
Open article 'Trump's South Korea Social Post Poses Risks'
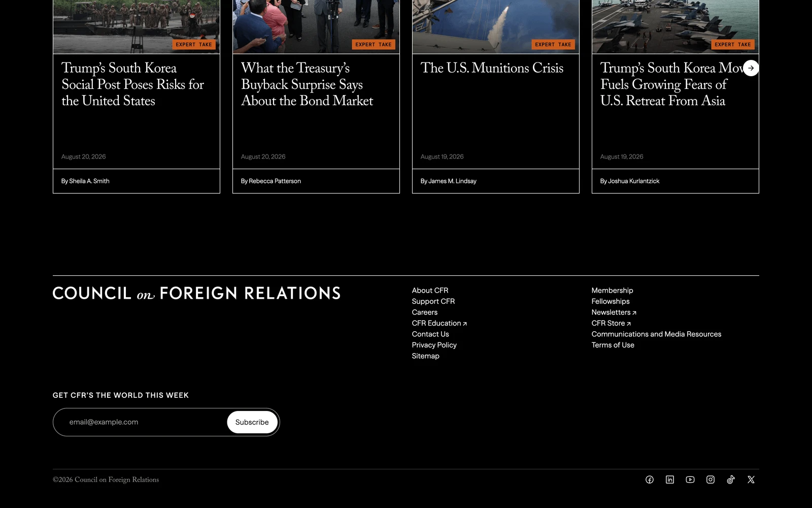(x=133, y=84)
